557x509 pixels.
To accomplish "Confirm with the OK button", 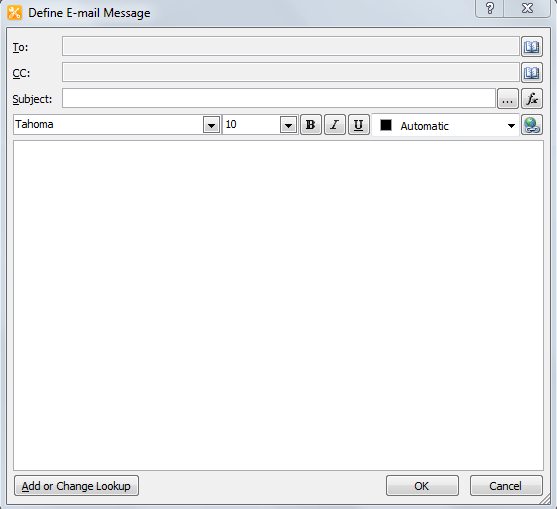I will 422,486.
